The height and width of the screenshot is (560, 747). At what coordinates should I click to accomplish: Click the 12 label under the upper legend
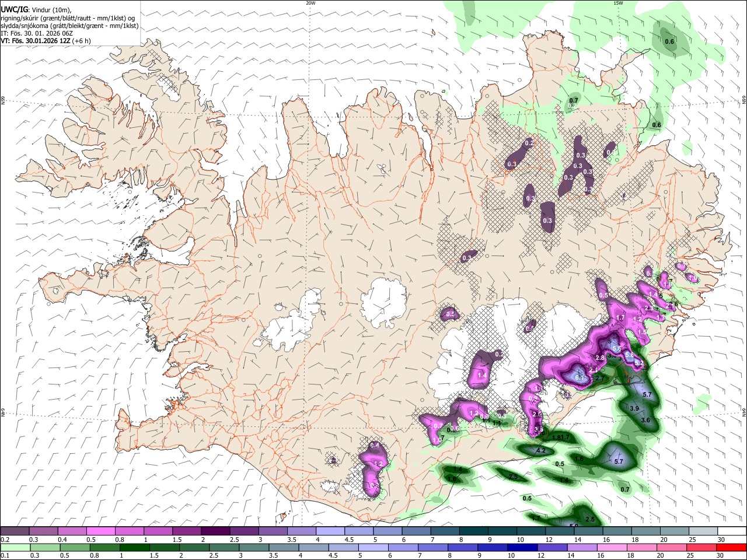tap(549, 540)
